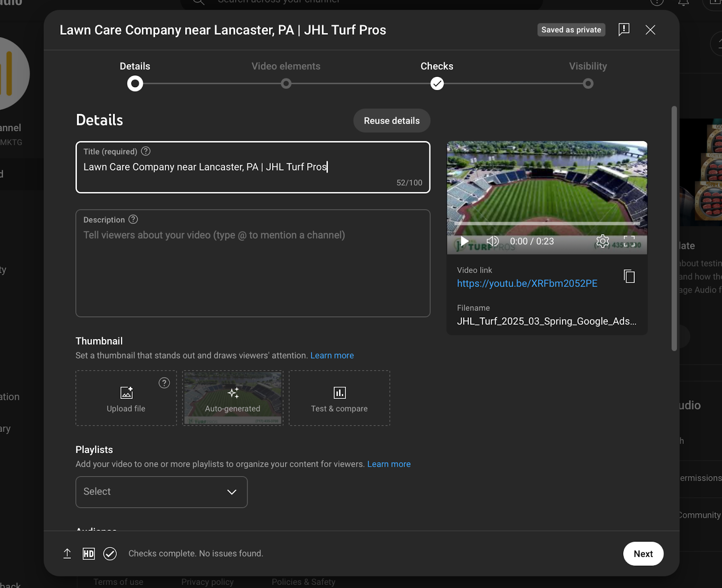This screenshot has width=722, height=588.
Task: Click into the Description text area
Action: click(253, 263)
